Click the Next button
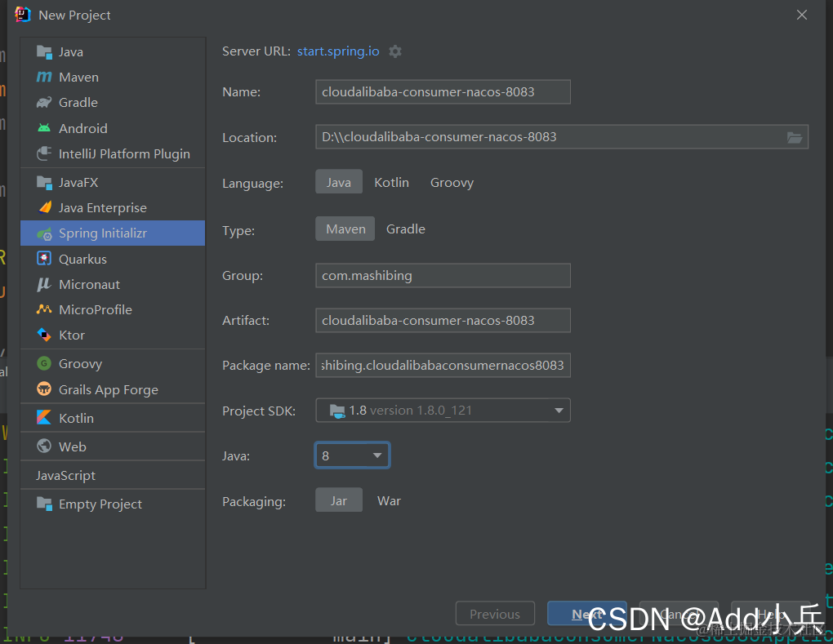Screen dimensions: 833x644 (587, 613)
